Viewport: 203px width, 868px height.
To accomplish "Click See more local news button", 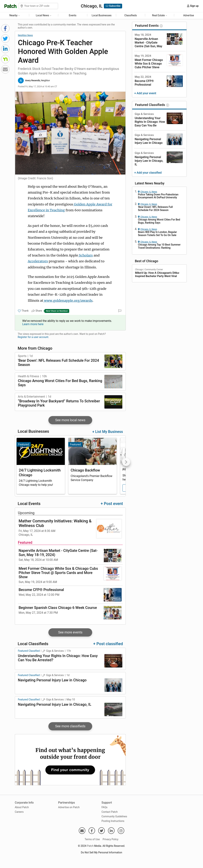I will [70, 420].
